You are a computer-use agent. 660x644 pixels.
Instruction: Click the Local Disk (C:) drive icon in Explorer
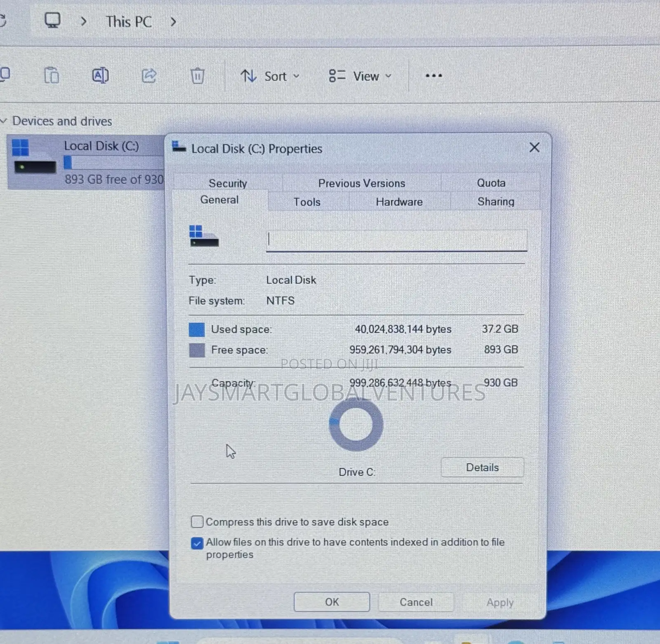34,157
